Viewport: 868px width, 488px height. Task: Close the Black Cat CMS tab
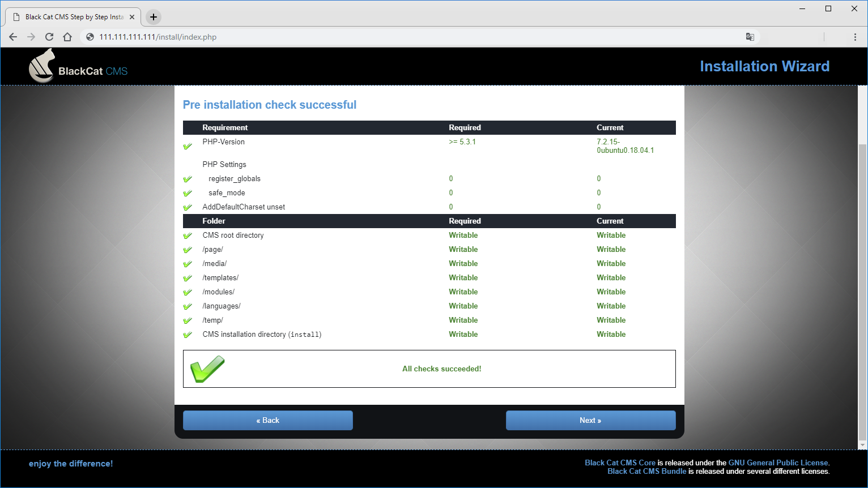pos(132,17)
